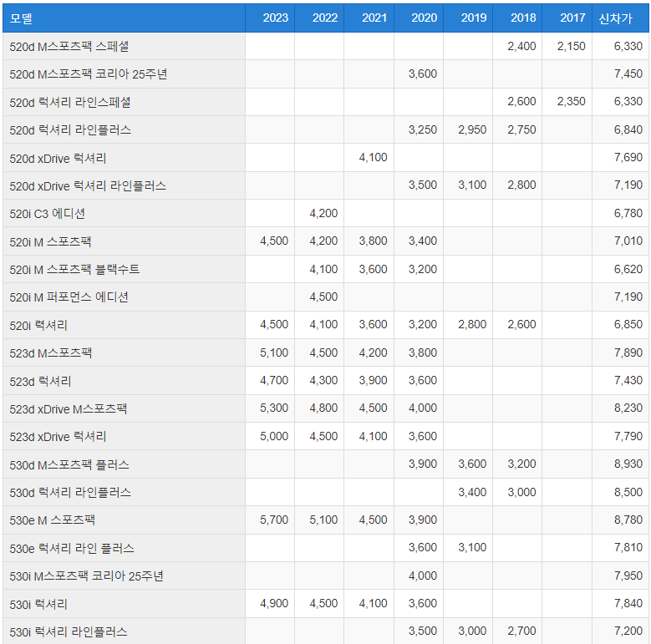This screenshot has width=651, height=644.
Task: Click 2022 price 4,500 in 520i M 퍼포먼스 에디션 row
Action: tap(323, 297)
